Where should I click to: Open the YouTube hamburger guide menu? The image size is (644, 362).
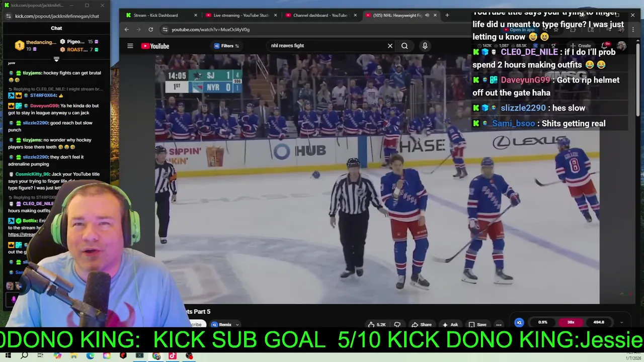click(130, 46)
